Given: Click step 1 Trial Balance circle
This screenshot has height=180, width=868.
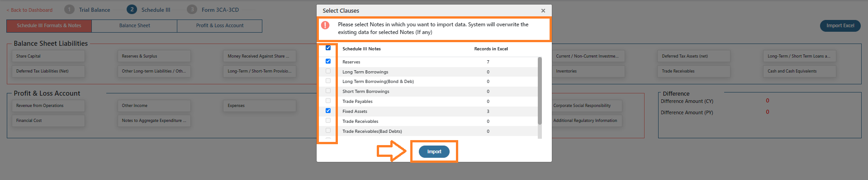Looking at the screenshot, I should coord(69,10).
